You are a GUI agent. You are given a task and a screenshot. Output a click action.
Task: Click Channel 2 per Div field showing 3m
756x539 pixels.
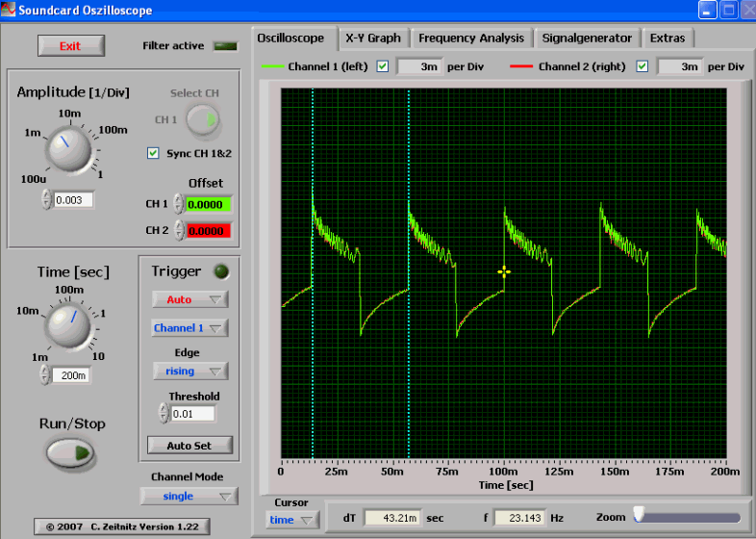(x=678, y=66)
